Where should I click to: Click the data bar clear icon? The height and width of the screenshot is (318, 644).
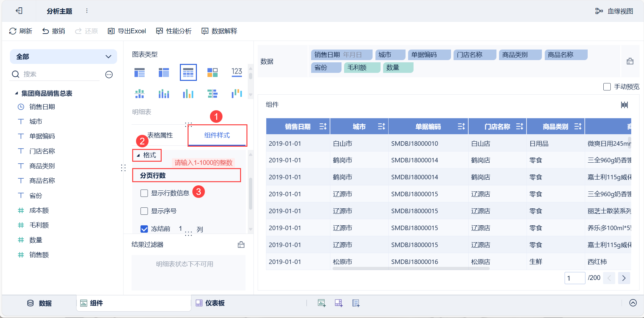[x=630, y=61]
